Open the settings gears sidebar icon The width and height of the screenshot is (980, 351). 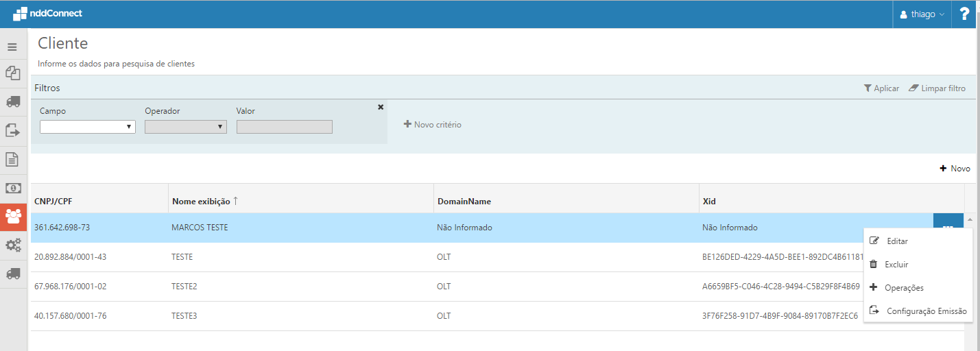coord(12,245)
